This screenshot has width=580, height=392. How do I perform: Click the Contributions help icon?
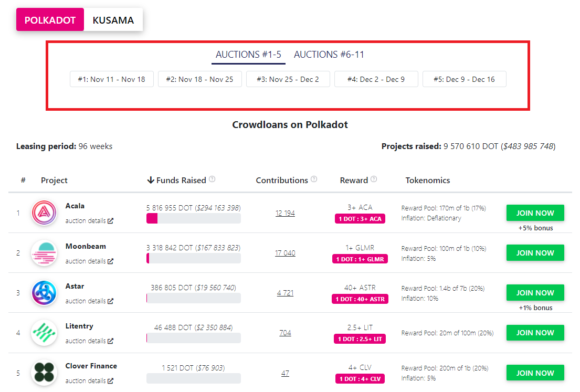coord(314,179)
